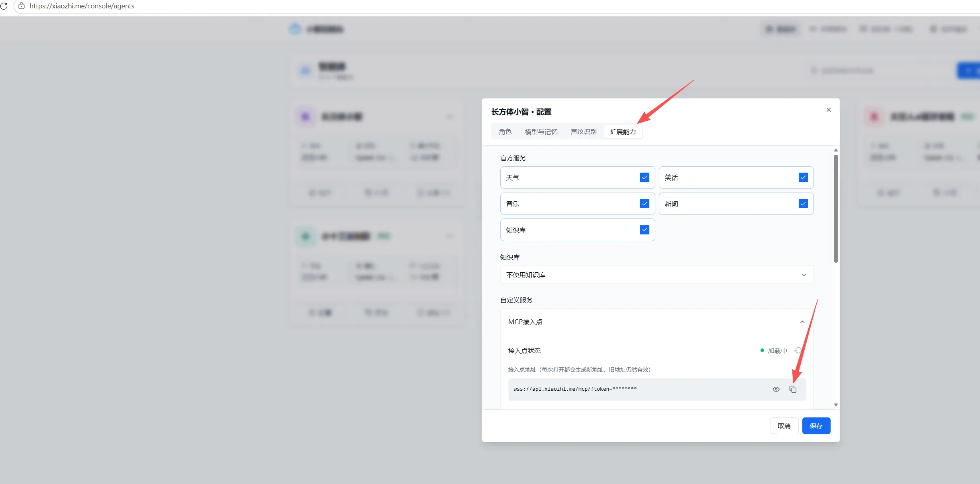Toggle the 音乐 service checkbox
This screenshot has height=484, width=980.
click(x=644, y=203)
